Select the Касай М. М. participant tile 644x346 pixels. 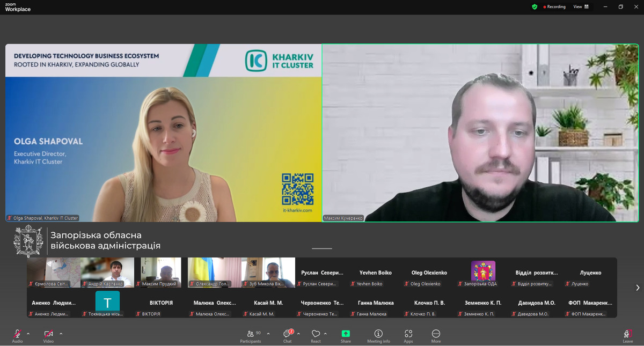tap(268, 303)
